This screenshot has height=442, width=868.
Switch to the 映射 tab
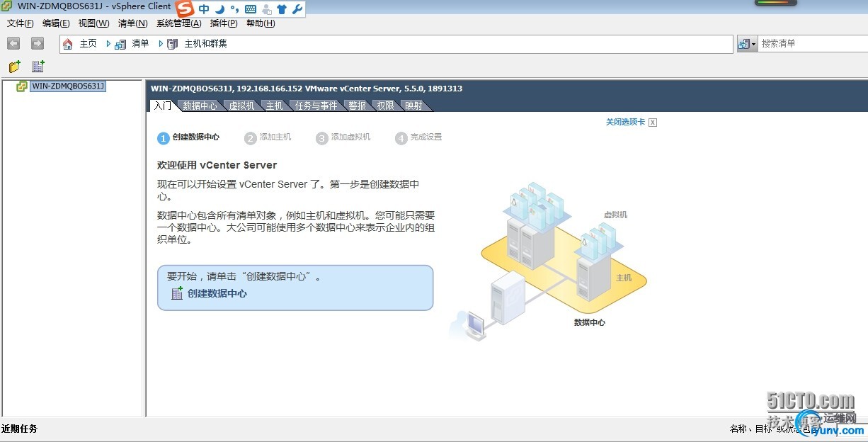coord(413,106)
